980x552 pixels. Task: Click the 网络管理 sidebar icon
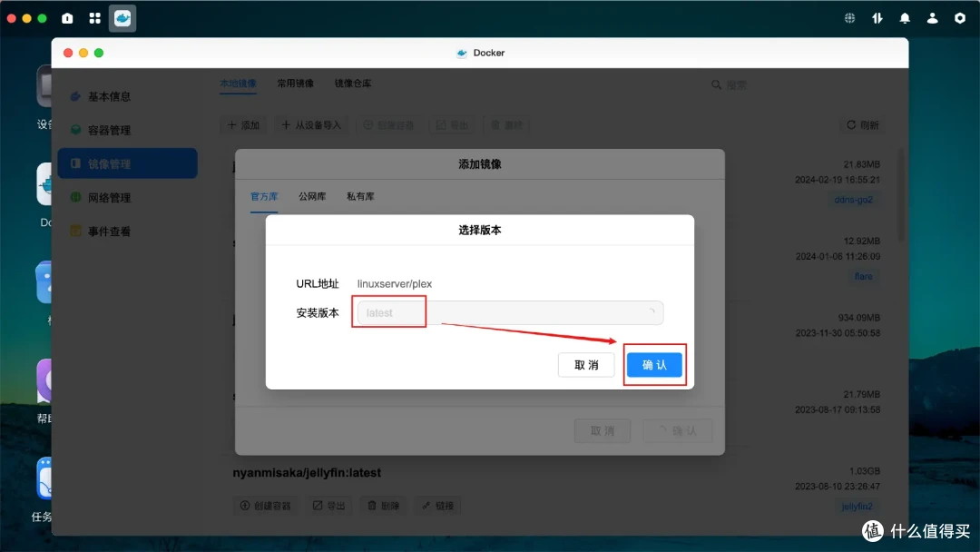pos(75,198)
